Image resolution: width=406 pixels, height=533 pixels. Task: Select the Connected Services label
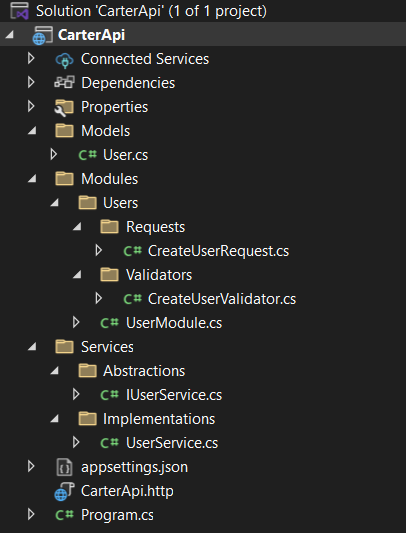(x=145, y=59)
